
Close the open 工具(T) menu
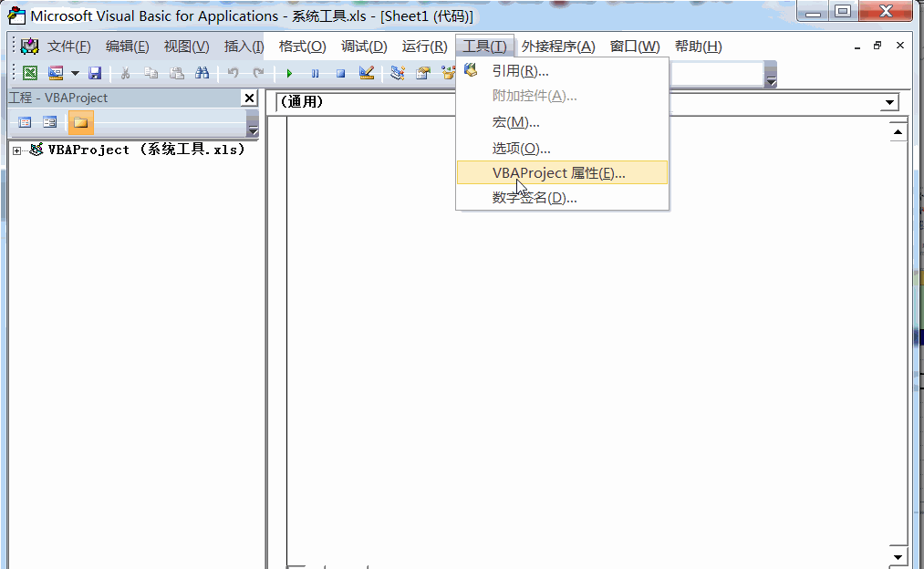pos(484,47)
